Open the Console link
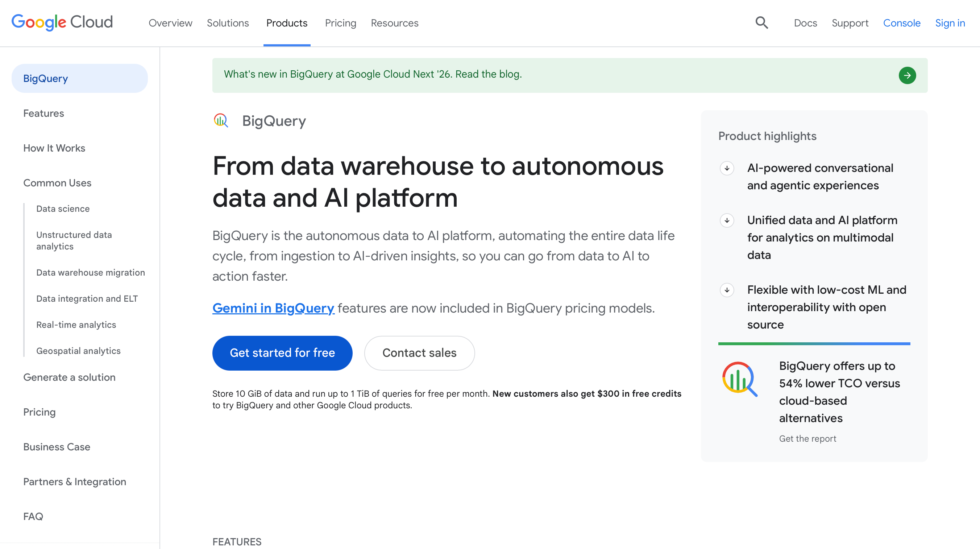 901,23
